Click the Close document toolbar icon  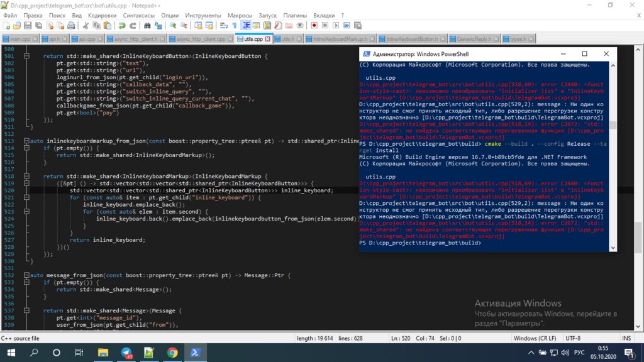pos(50,25)
